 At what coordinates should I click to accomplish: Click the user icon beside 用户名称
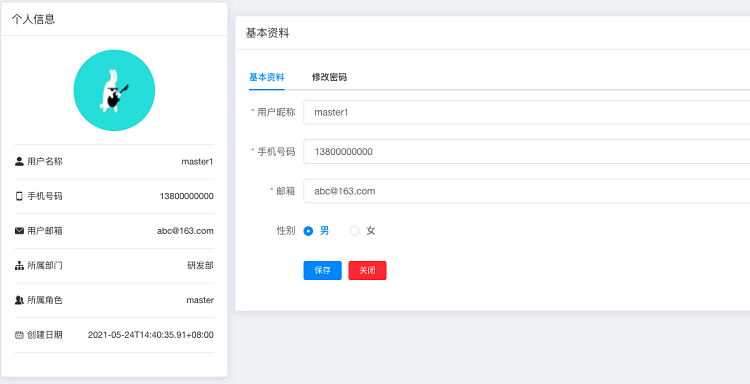point(19,162)
